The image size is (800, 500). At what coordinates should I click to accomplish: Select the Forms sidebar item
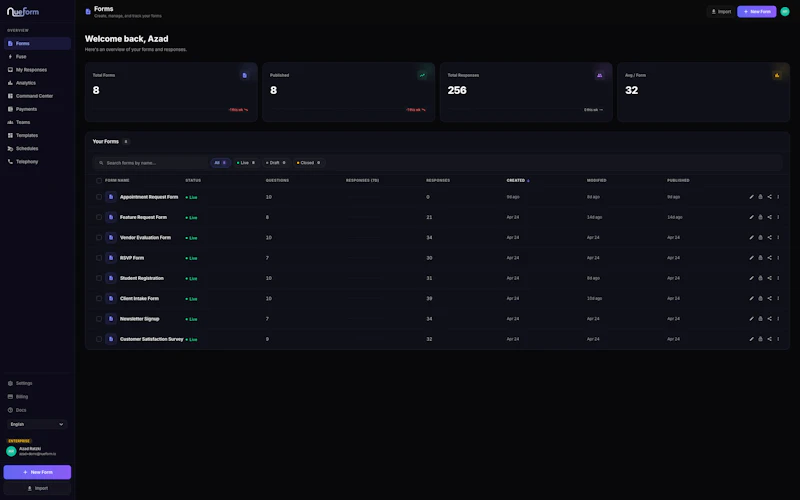click(x=37, y=43)
